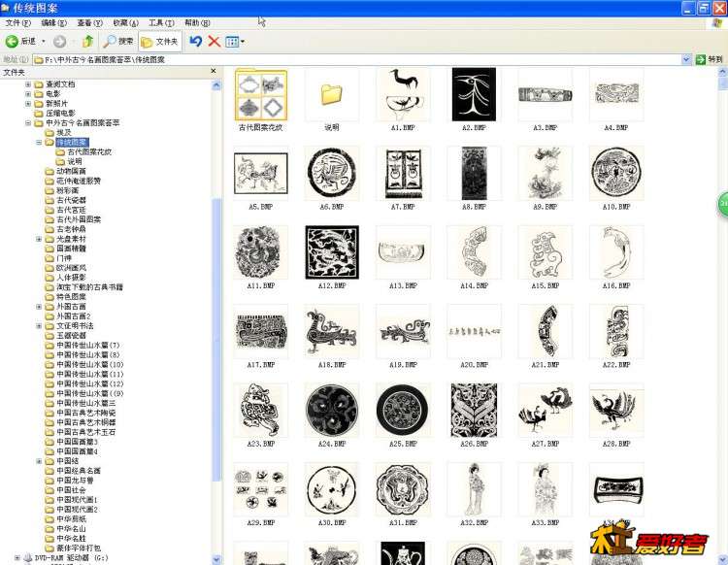728x565 pixels.
Task: Select the 压缩电影 folder in tree
Action: tap(60, 114)
